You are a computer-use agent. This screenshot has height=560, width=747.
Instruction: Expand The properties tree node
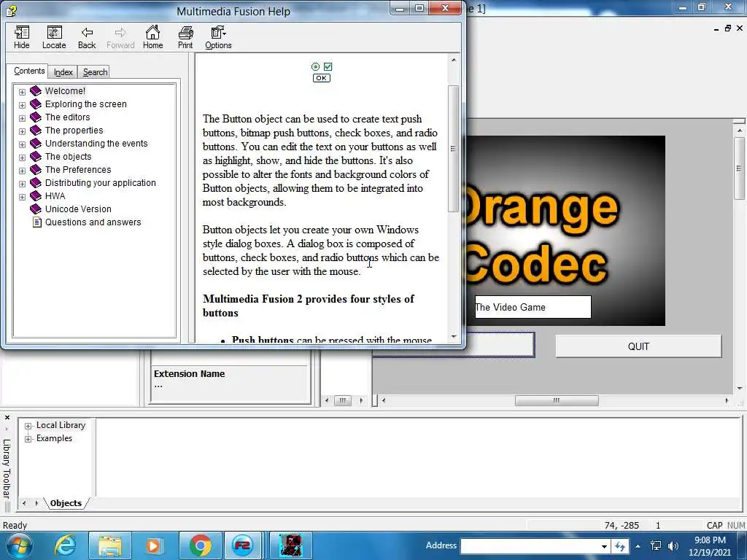(22, 131)
